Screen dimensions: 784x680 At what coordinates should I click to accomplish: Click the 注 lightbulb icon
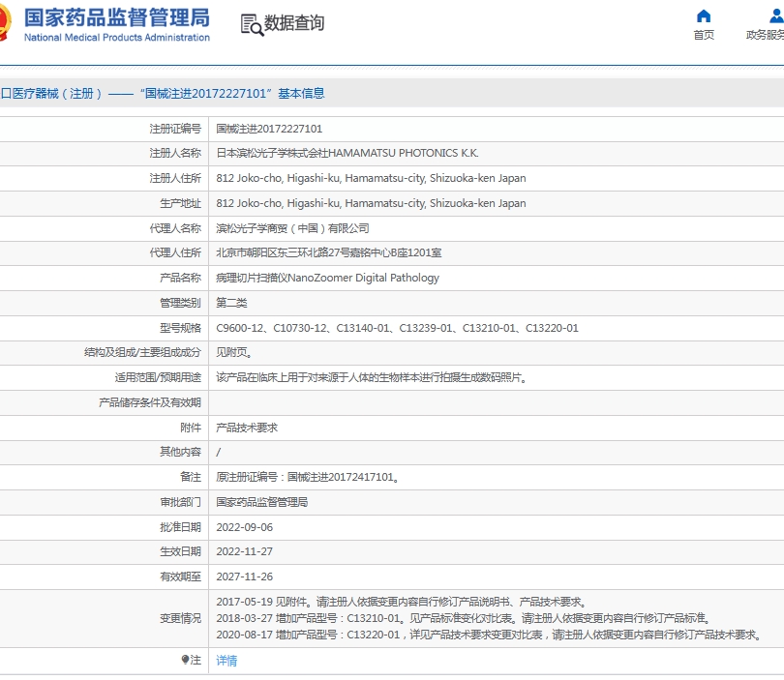pos(185,660)
